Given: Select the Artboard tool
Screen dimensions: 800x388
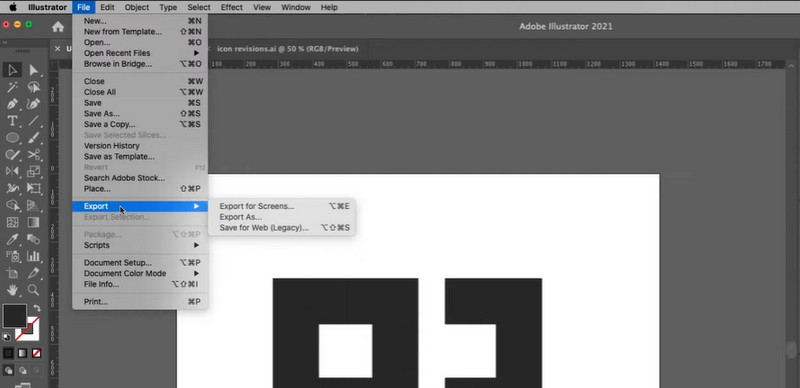Looking at the screenshot, I should click(12, 273).
